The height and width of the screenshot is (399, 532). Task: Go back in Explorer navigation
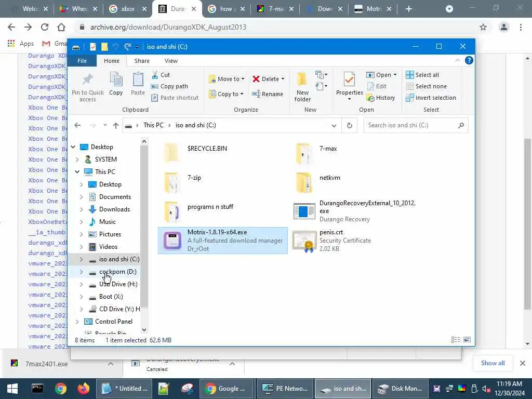[x=77, y=126]
